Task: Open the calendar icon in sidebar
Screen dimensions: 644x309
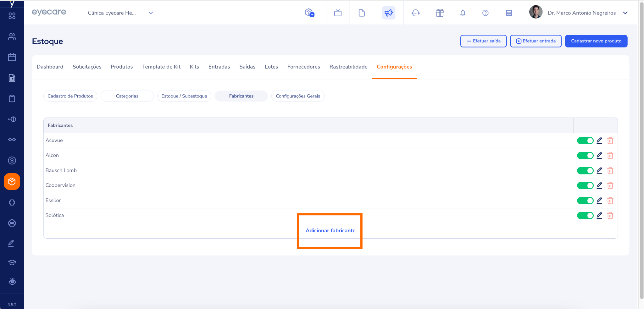Action: click(x=12, y=57)
